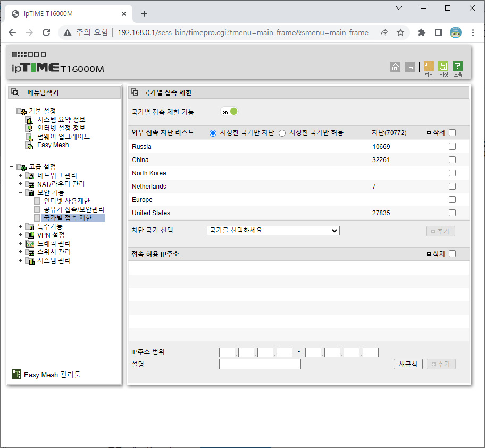Click the 트래픽 관리 graph icon
485x448 pixels.
pos(30,243)
